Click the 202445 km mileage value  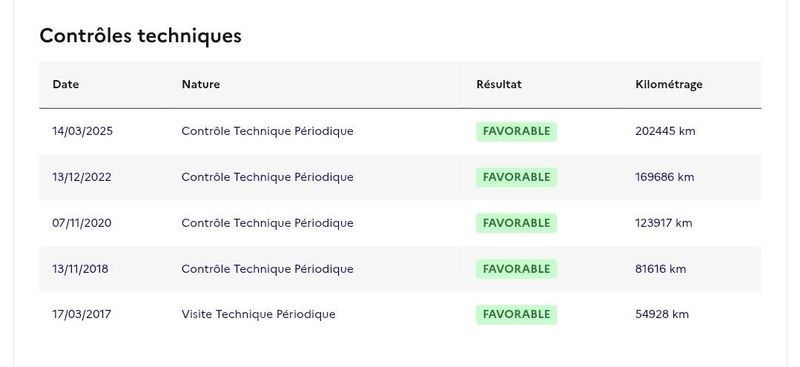click(x=665, y=131)
